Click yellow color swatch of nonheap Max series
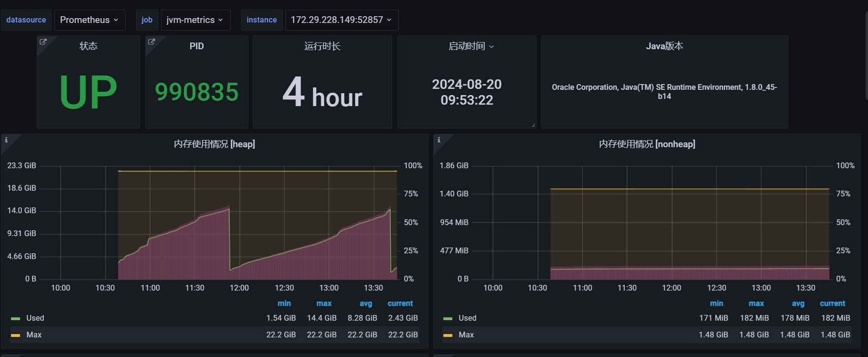Viewport: 868px width, 357px height. 448,335
